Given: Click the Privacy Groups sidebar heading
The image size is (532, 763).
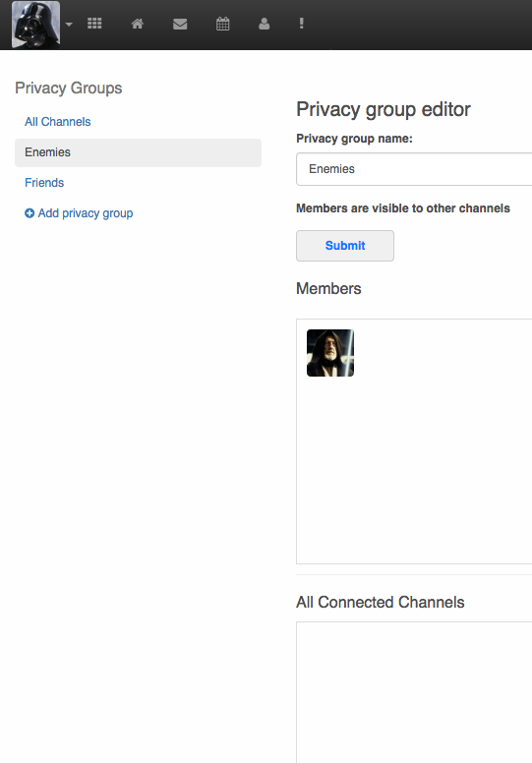Looking at the screenshot, I should click(x=69, y=88).
